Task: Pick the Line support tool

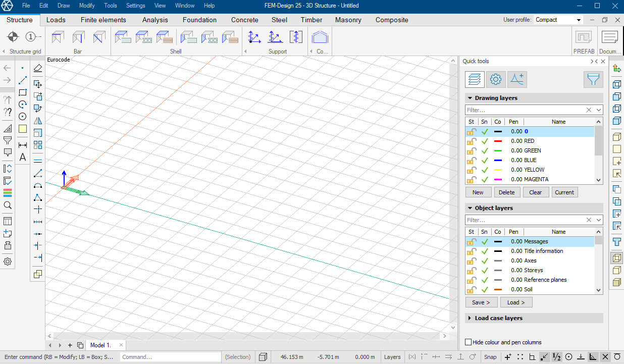Action: (275, 37)
